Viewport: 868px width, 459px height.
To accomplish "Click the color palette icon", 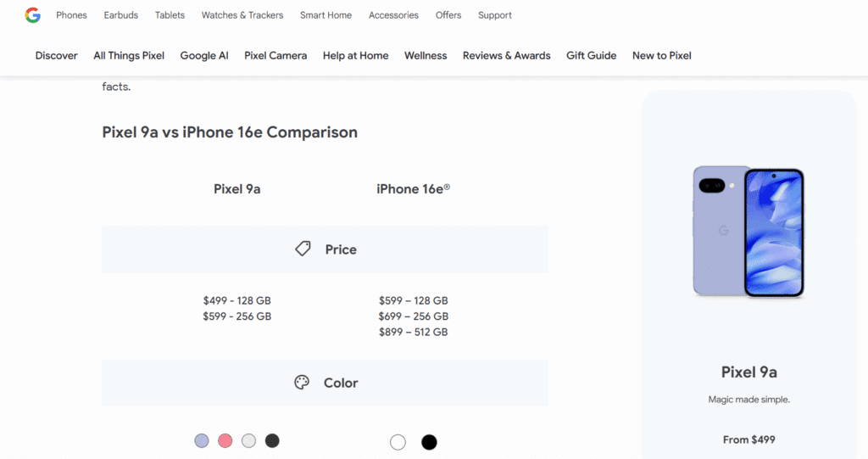I will [302, 383].
